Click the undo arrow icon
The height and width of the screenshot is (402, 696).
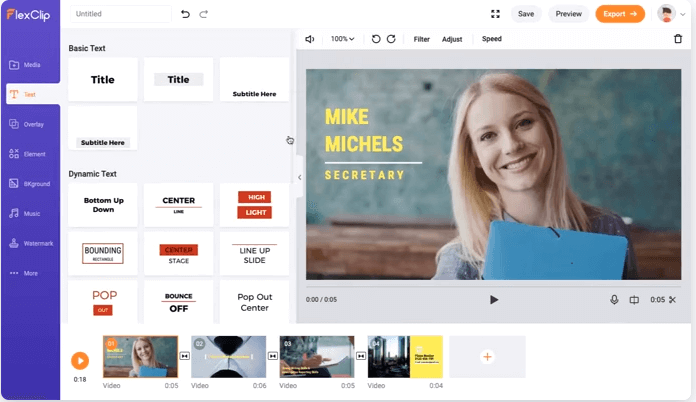185,14
